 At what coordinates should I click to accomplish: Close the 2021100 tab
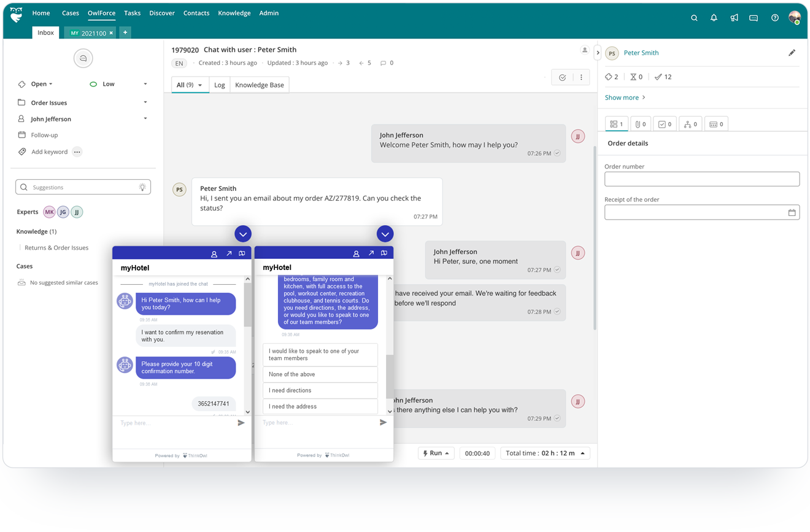[x=111, y=33]
